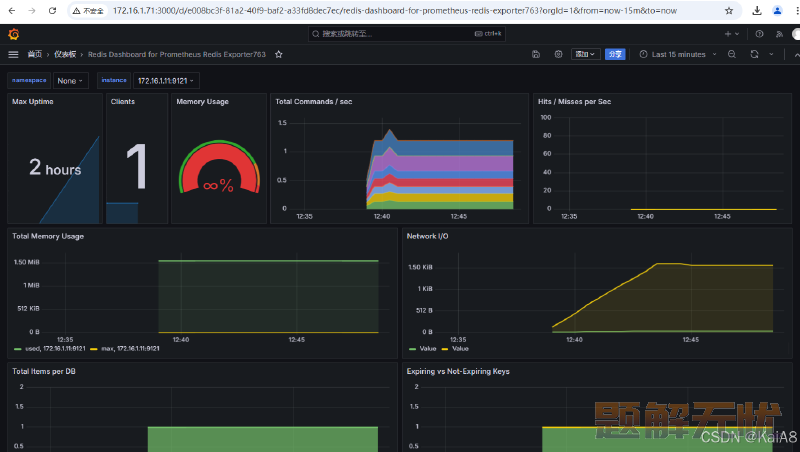The height and width of the screenshot is (452, 800).
Task: Open the Total Memory Usage panel title
Action: click(x=48, y=236)
